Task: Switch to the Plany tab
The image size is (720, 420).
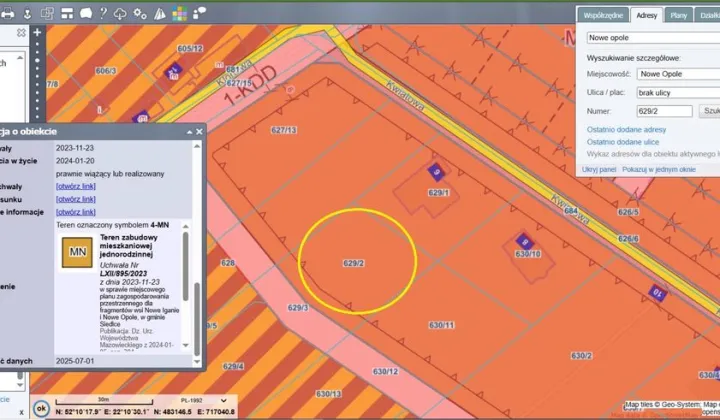Action: click(679, 15)
